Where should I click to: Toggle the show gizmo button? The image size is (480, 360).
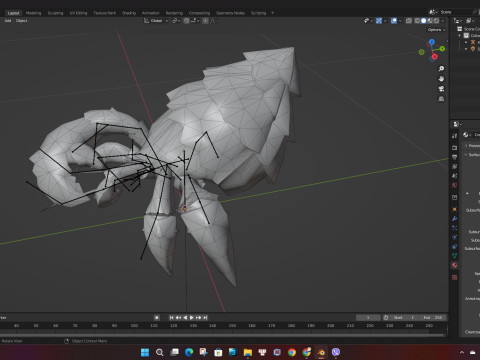click(379, 21)
